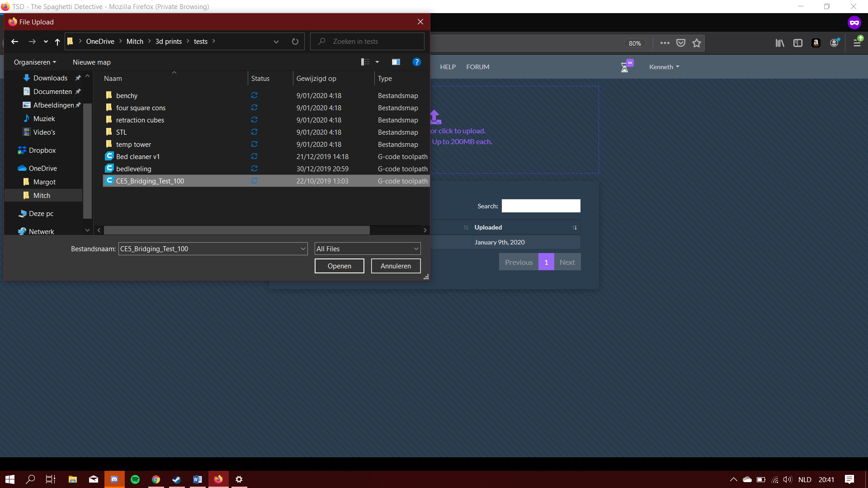868x488 pixels.
Task: Select the bedleveling G-code file
Action: click(134, 169)
